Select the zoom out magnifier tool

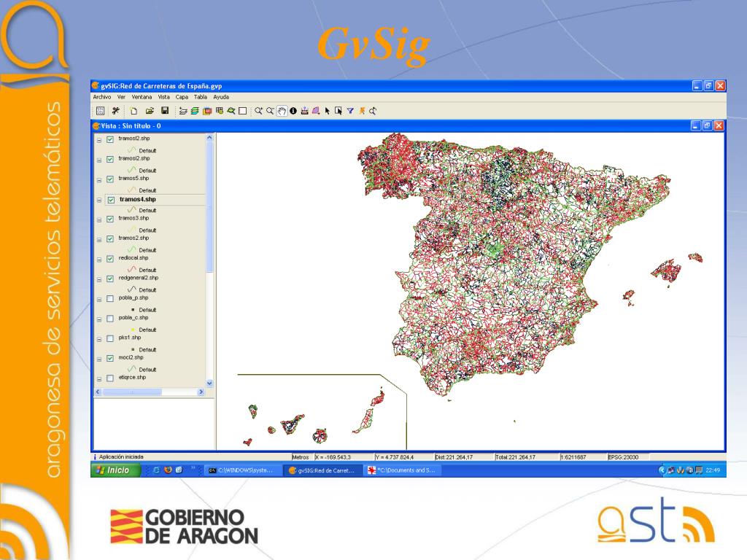(x=270, y=111)
